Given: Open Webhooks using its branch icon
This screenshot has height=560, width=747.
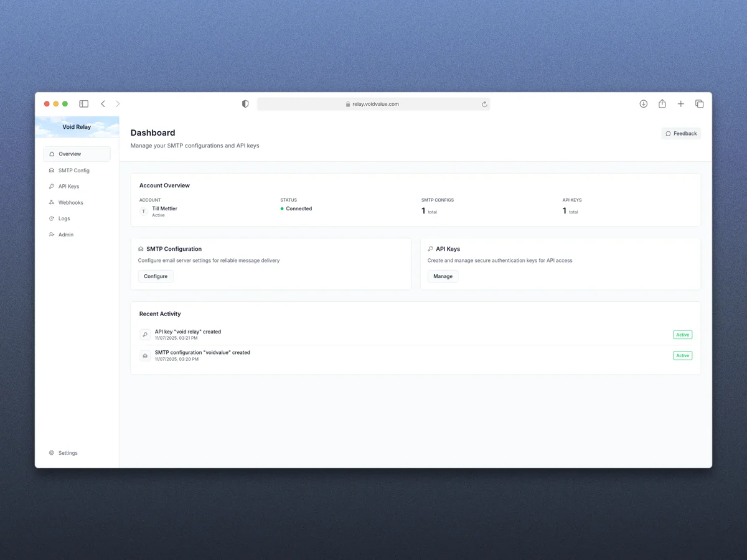Looking at the screenshot, I should (52, 202).
